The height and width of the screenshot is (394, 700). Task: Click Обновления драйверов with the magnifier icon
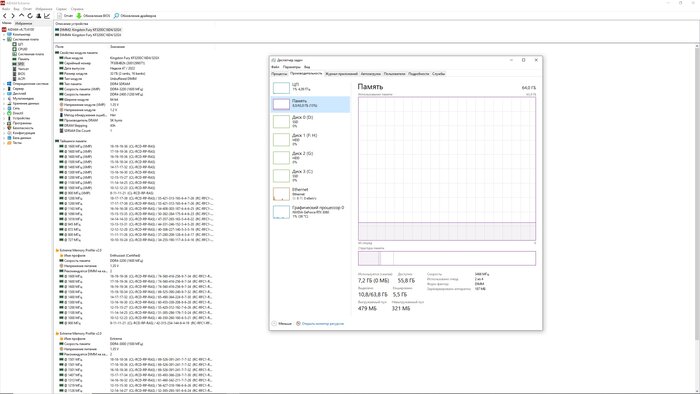pos(135,16)
